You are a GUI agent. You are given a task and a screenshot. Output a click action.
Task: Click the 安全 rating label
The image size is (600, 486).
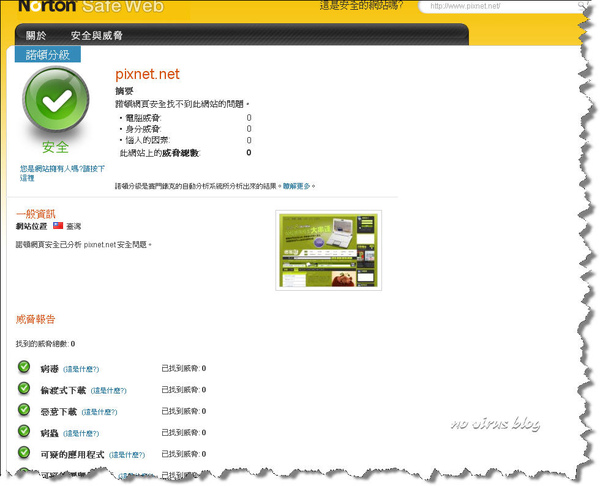tap(55, 147)
